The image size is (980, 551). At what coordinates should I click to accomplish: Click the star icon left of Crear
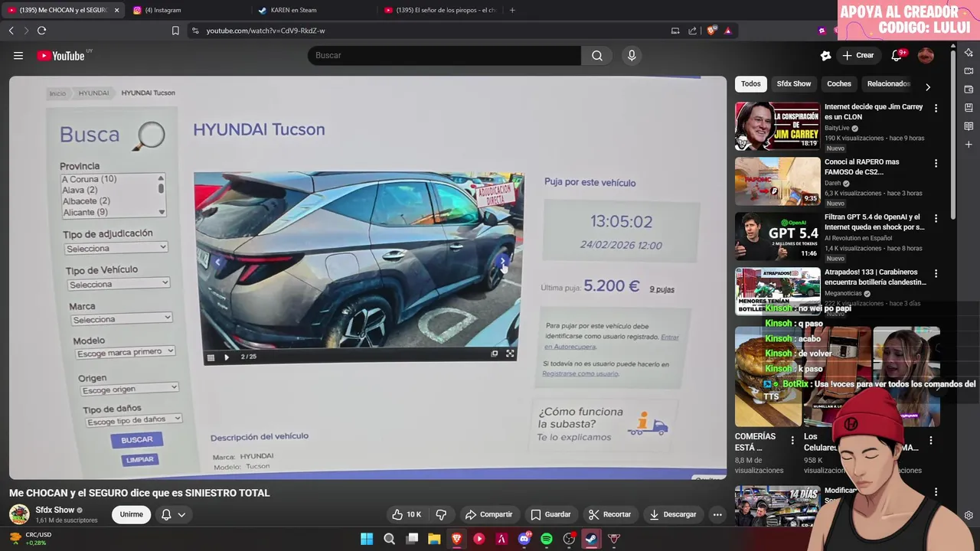click(x=825, y=55)
